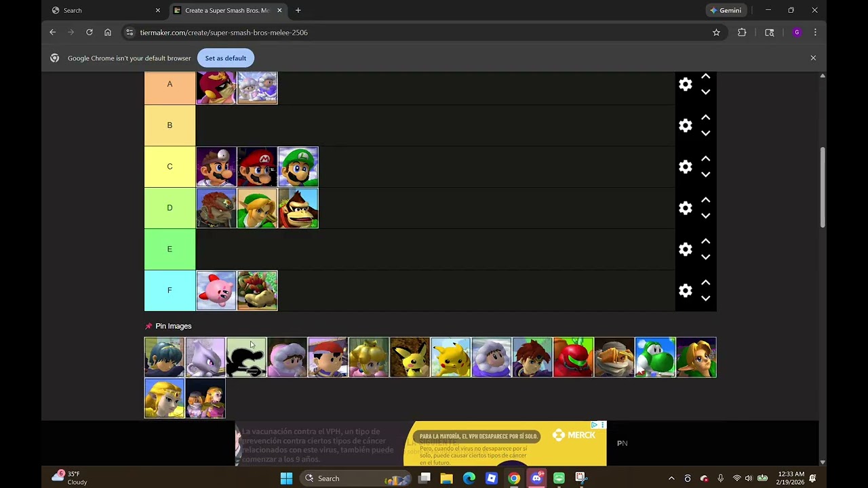868x488 pixels.
Task: Select light green tier D label
Action: (170, 208)
